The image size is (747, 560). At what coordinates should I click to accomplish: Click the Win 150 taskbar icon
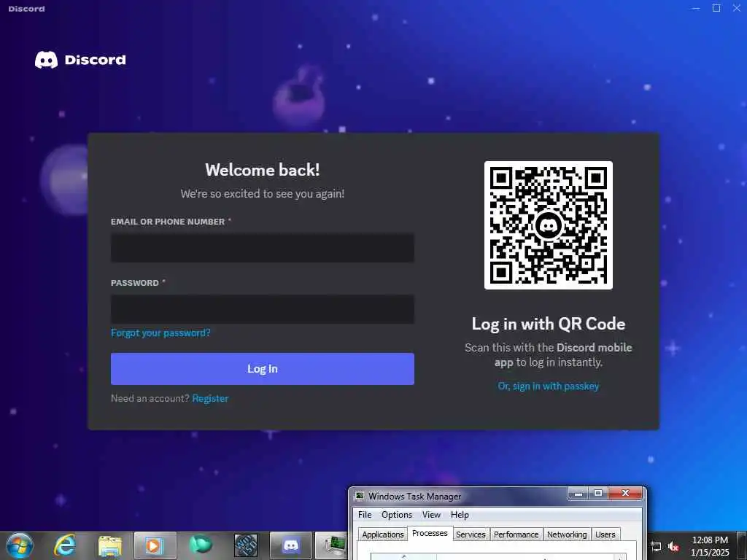[246, 545]
